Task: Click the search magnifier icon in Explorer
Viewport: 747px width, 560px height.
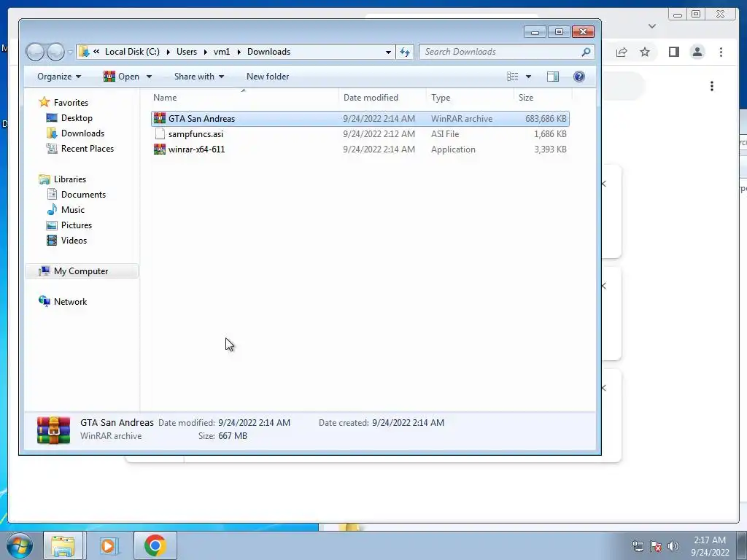Action: [586, 52]
